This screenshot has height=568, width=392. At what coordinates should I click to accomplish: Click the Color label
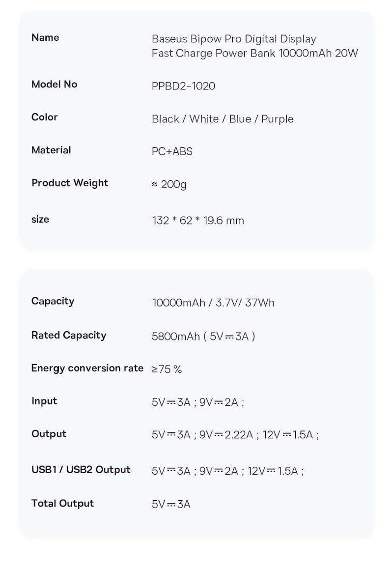[x=45, y=117]
